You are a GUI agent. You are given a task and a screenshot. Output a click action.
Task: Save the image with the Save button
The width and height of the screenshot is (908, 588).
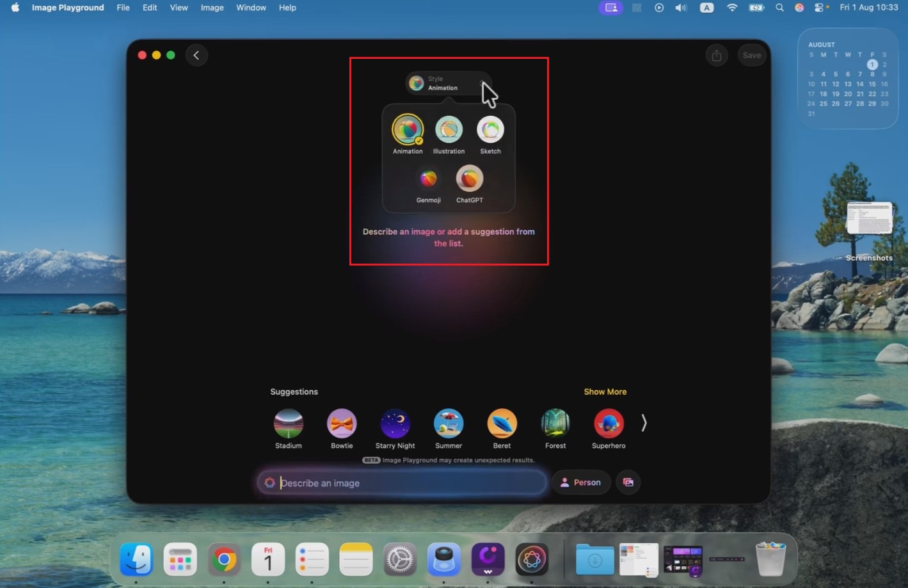pos(752,56)
